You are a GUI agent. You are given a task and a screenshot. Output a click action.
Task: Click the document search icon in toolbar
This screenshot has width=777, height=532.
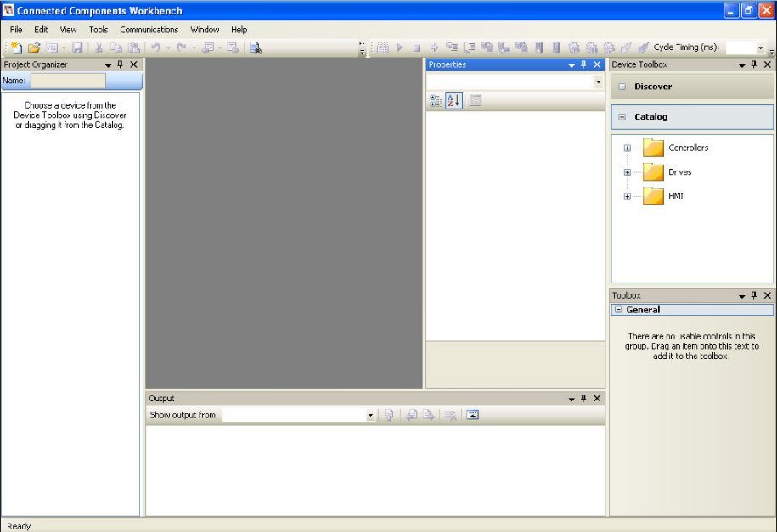pyautogui.click(x=256, y=48)
